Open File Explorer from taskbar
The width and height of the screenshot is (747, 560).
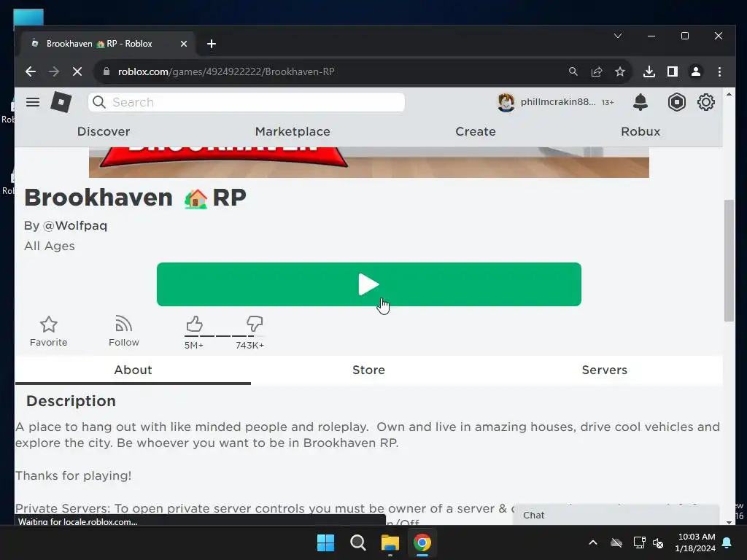tap(390, 542)
